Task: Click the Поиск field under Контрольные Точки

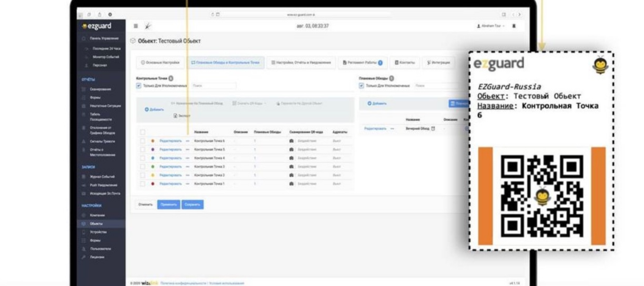Action: pos(214,86)
